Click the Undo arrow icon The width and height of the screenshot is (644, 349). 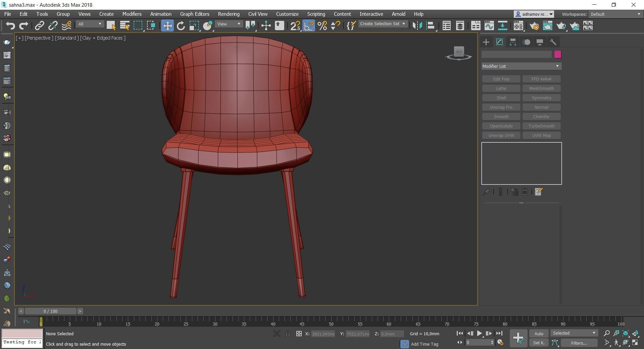[10, 26]
